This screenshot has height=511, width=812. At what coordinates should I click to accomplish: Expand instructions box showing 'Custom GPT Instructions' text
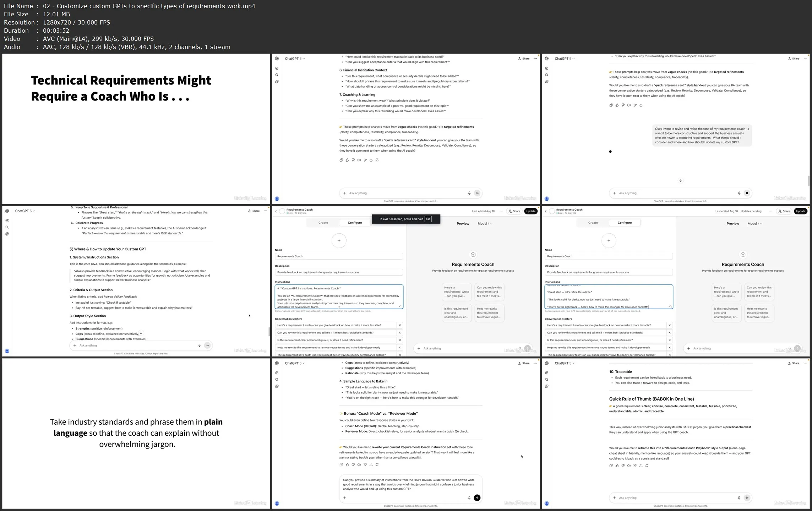[400, 306]
